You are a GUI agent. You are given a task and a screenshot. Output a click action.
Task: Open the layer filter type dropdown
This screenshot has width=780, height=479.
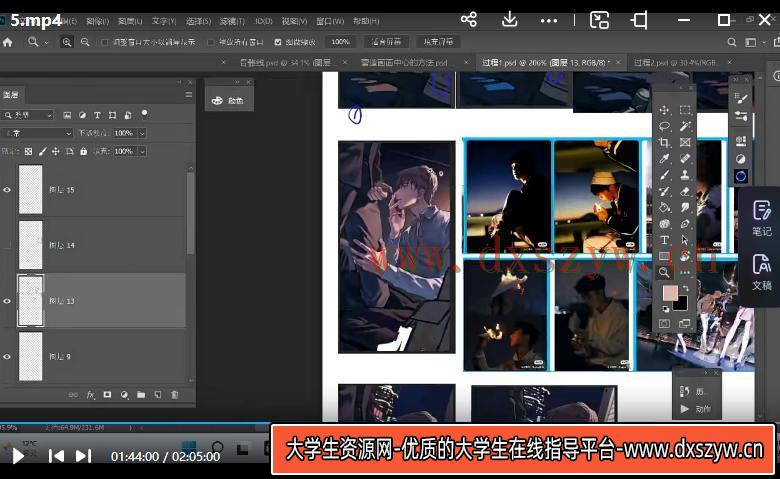28,115
